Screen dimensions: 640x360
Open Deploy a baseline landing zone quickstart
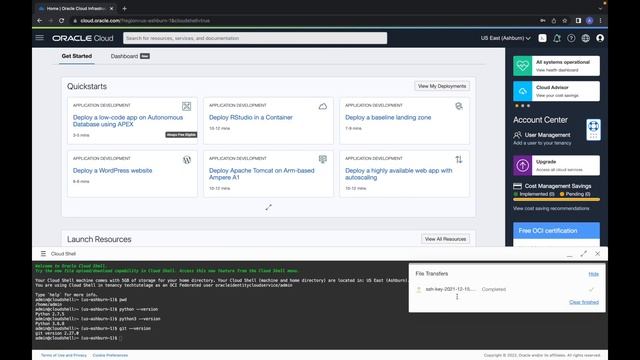point(388,118)
